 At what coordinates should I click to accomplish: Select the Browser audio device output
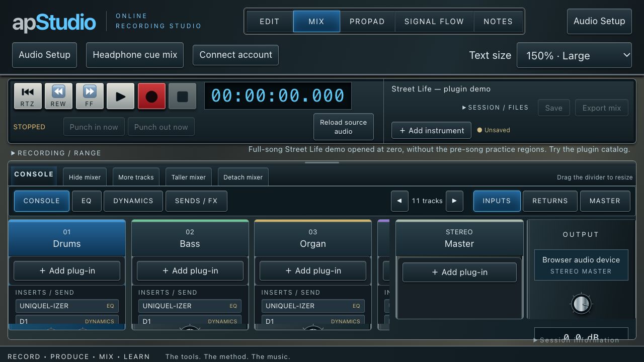click(581, 265)
